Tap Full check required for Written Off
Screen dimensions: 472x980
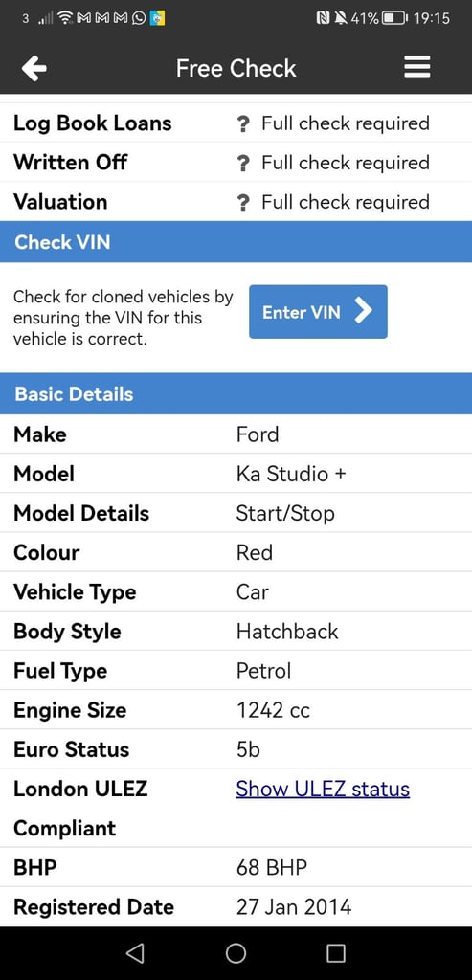tap(345, 163)
